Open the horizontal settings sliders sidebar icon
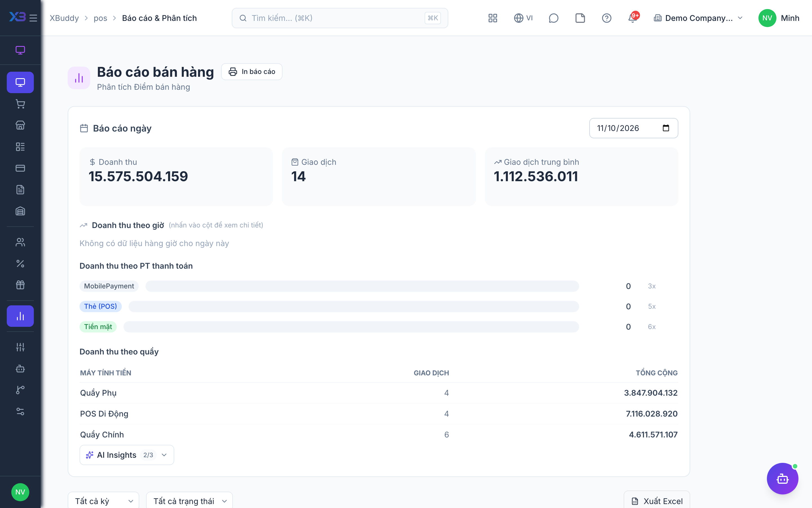The width and height of the screenshot is (812, 508). click(x=20, y=411)
